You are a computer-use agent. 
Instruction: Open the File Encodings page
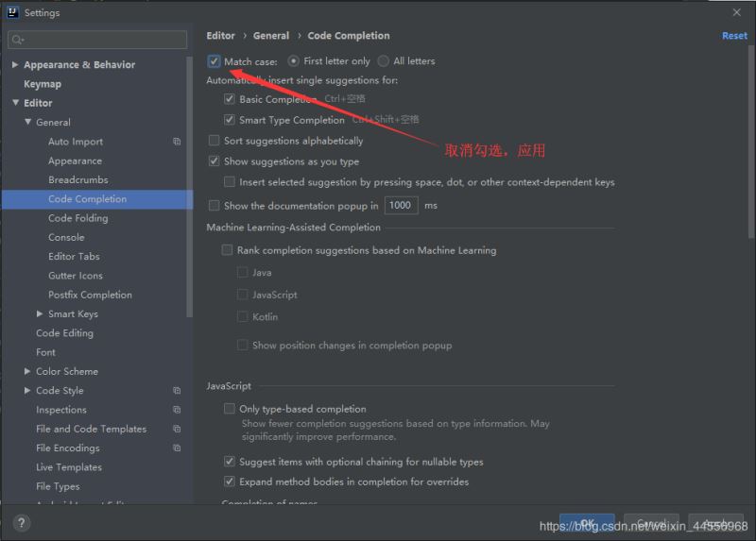click(68, 448)
